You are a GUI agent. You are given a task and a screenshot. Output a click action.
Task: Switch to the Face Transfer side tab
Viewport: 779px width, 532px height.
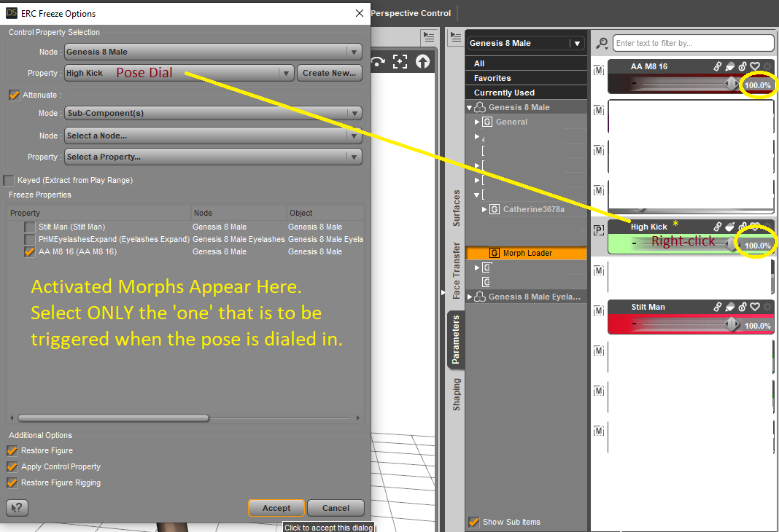pyautogui.click(x=456, y=270)
